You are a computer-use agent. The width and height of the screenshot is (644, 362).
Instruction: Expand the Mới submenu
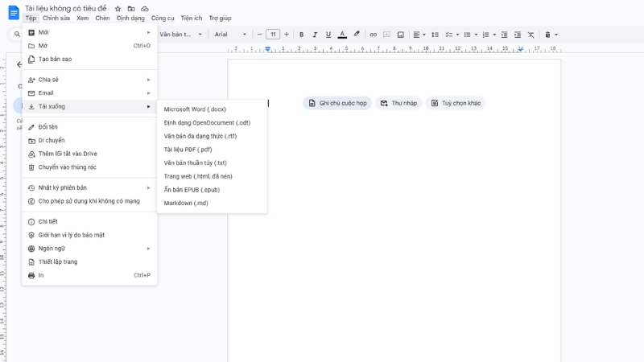click(89, 32)
